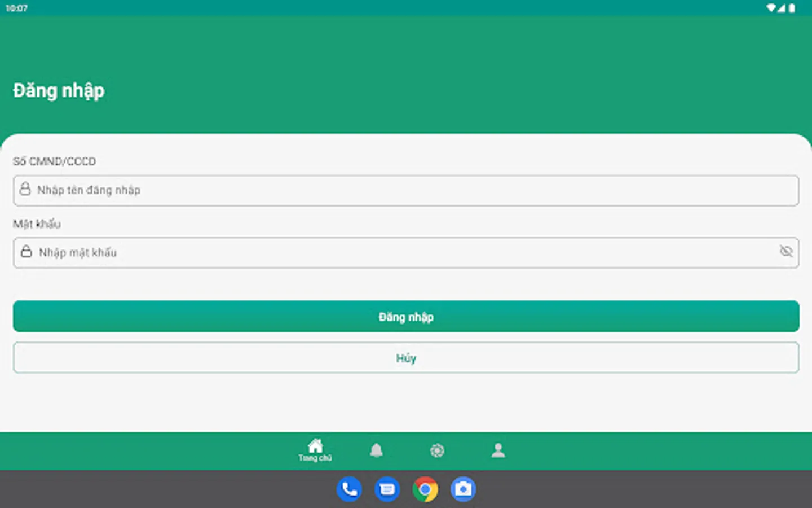Launch Chrome from the dock
The height and width of the screenshot is (508, 812).
click(x=425, y=489)
